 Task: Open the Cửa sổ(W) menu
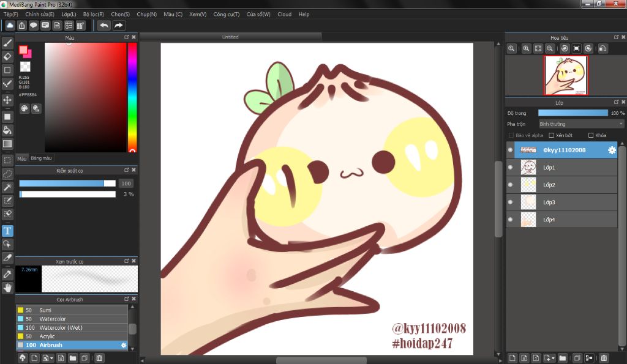point(258,15)
